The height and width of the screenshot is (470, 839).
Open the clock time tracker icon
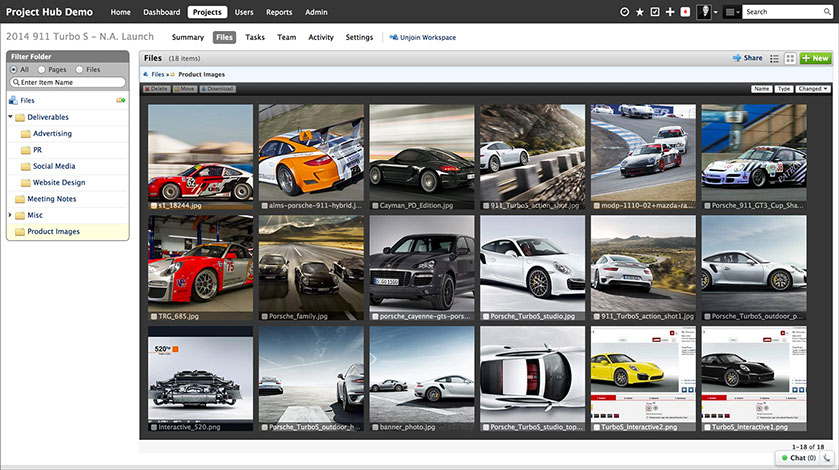click(x=625, y=12)
